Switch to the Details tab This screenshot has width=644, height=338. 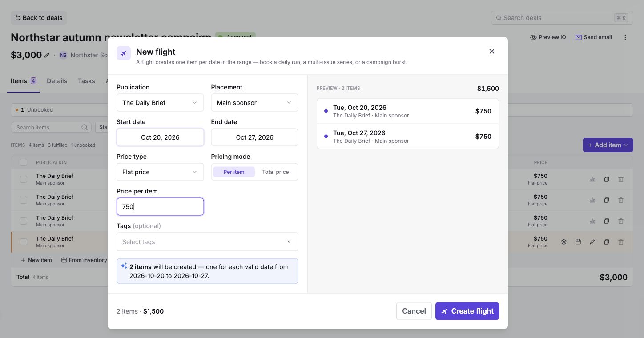point(57,81)
